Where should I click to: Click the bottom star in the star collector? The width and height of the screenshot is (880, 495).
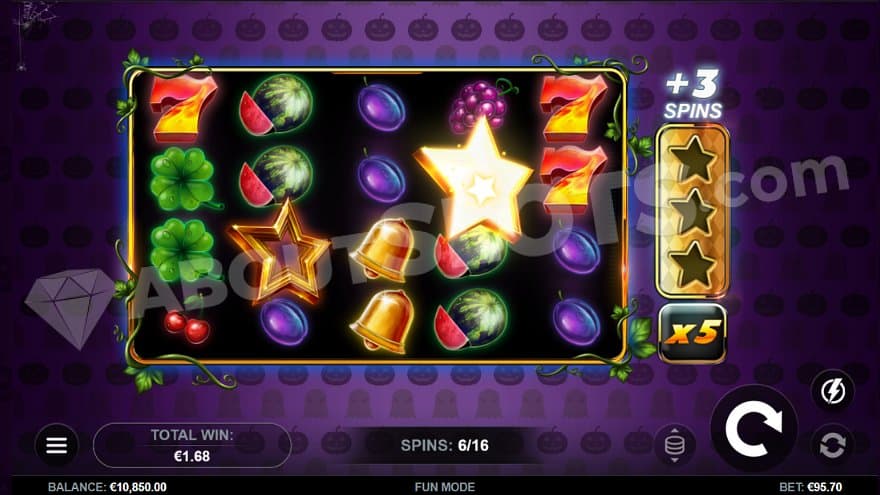693,264
